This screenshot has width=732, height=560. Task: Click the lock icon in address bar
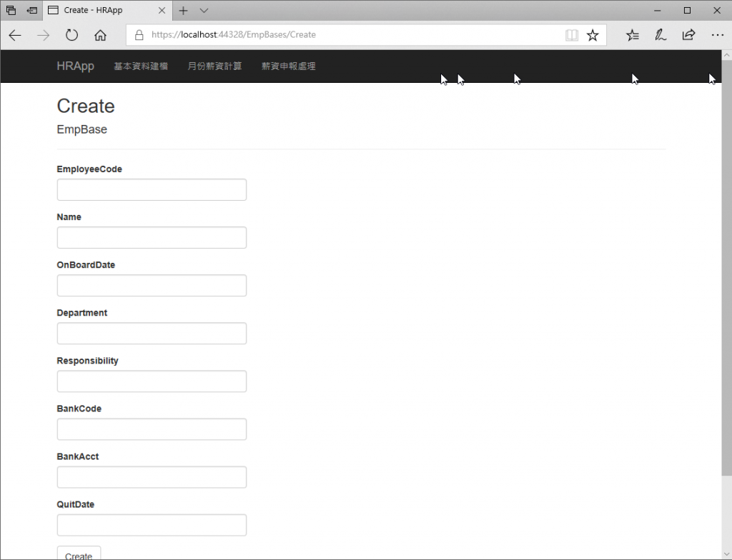tap(139, 35)
